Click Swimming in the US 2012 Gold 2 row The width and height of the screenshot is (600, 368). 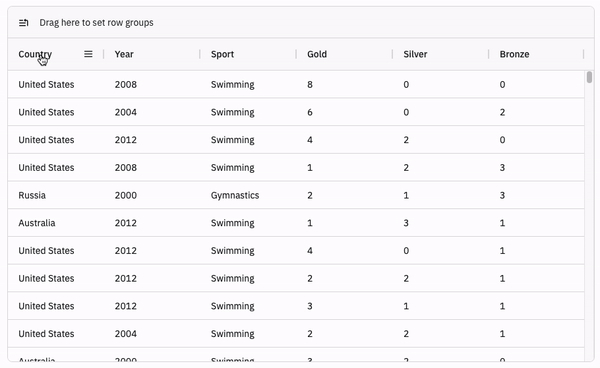click(233, 278)
